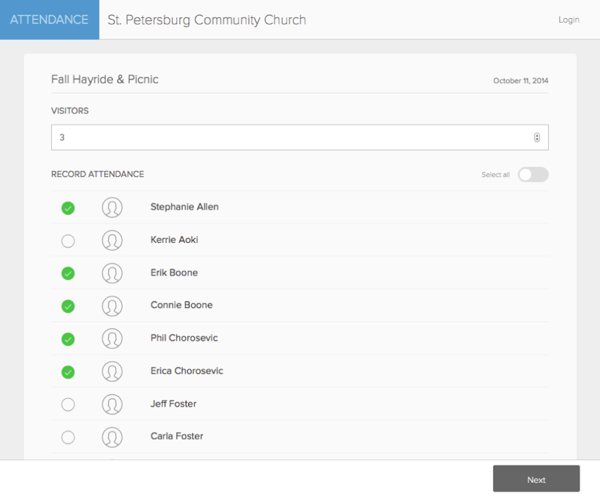Click the name Stephanie Allen
The height and width of the screenshot is (498, 600).
coord(184,207)
